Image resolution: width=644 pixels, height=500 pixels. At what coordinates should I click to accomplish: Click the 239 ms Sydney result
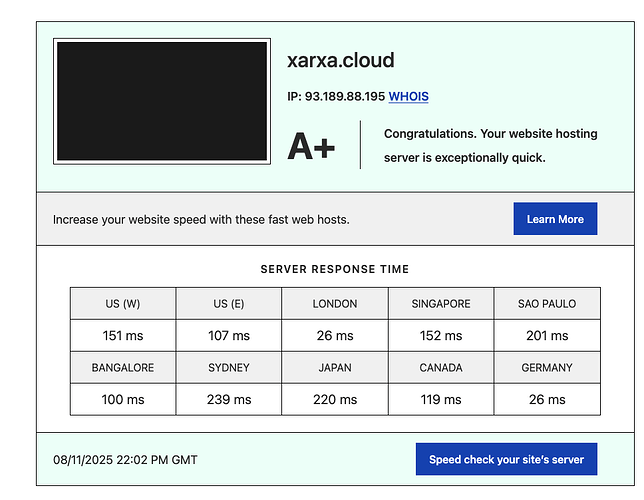pyautogui.click(x=229, y=399)
